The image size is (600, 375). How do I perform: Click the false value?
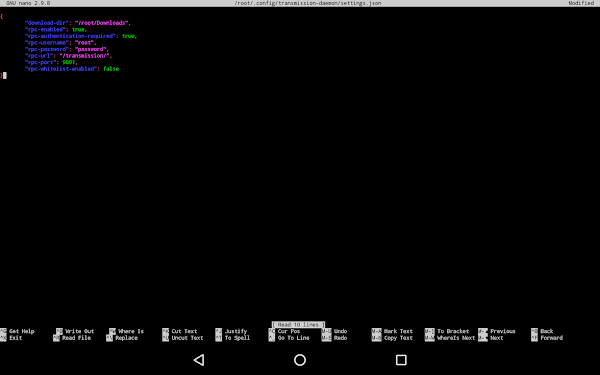coord(111,69)
